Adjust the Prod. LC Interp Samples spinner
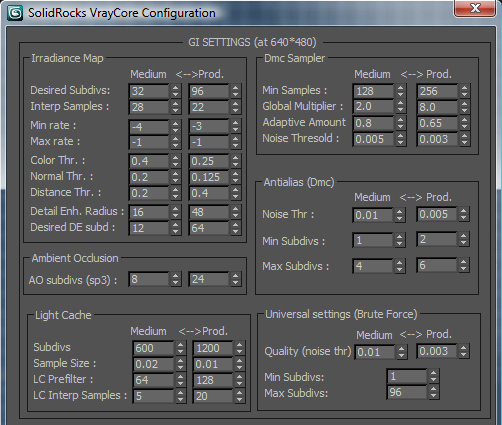Viewport: 502px width, 425px height. [x=239, y=396]
